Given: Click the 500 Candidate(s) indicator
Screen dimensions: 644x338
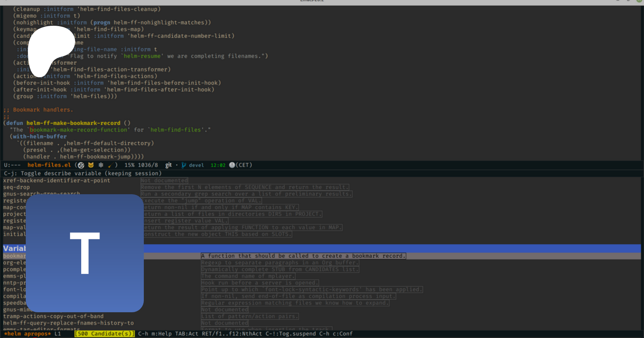Looking at the screenshot, I should [x=104, y=334].
